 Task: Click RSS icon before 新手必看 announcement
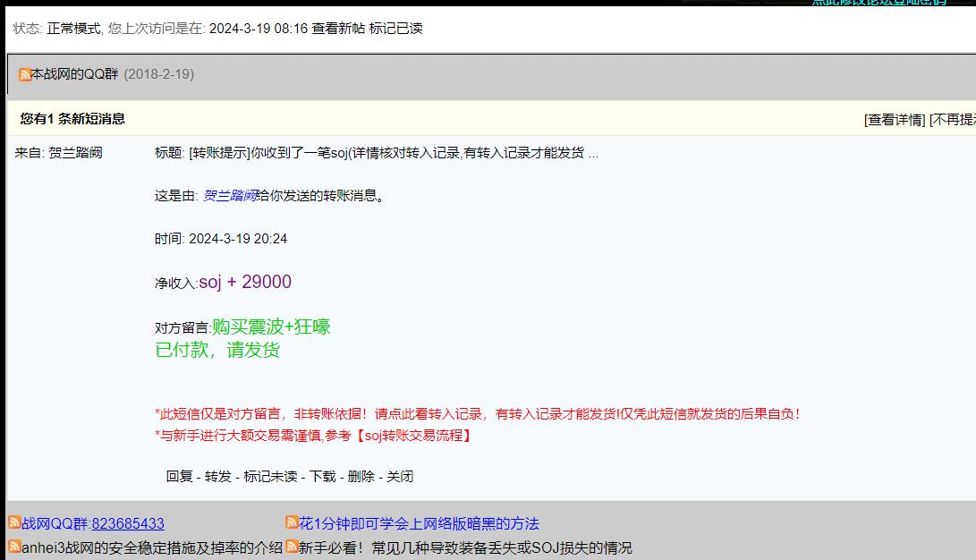pyautogui.click(x=292, y=547)
